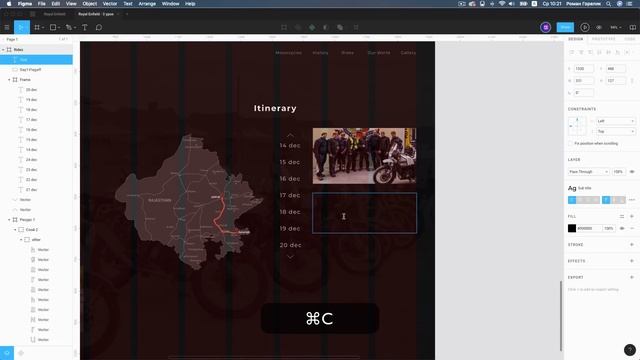Add a new fill with the plus icon
The image size is (640, 360).
click(x=632, y=216)
